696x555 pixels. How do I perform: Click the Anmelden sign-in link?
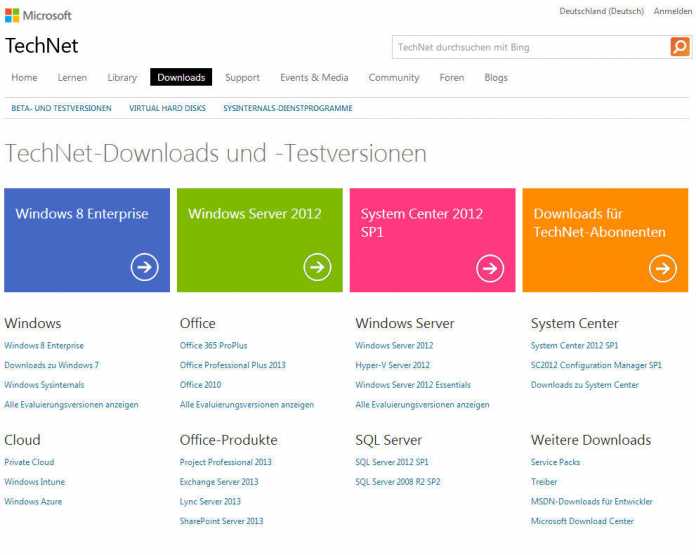pyautogui.click(x=672, y=11)
